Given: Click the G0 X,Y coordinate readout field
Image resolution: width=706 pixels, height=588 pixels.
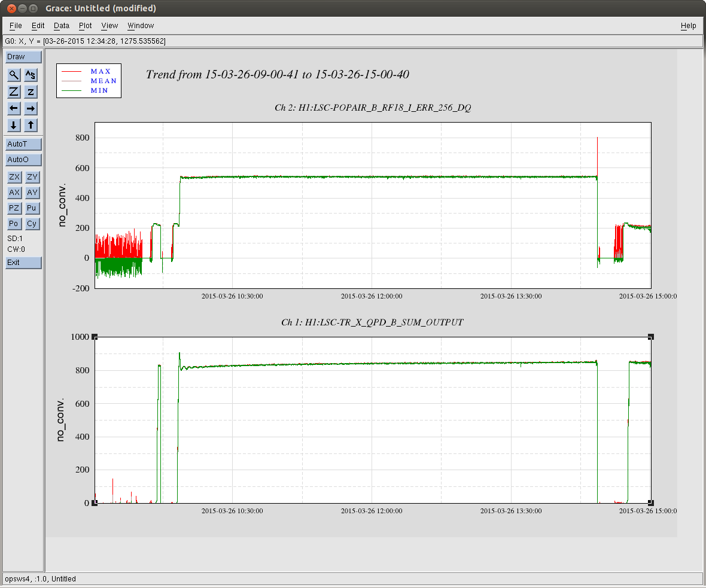Looking at the screenshot, I should pyautogui.click(x=352, y=41).
